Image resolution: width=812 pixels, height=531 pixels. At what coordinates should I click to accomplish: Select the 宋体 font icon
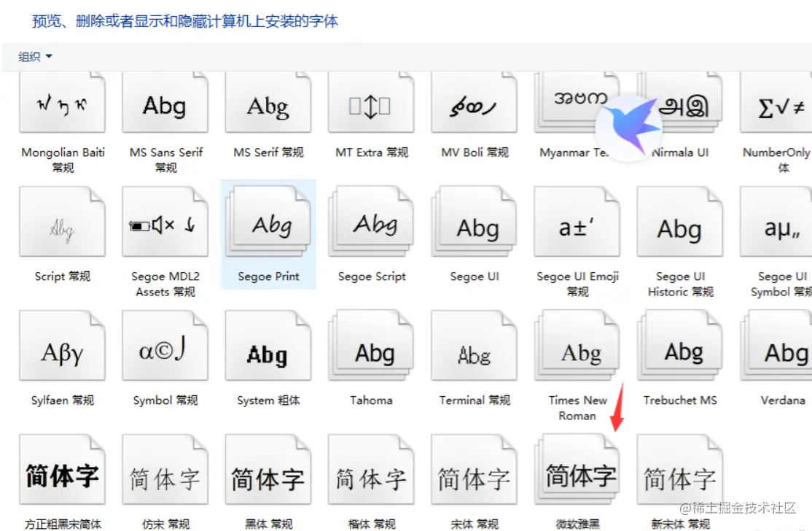pyautogui.click(x=475, y=469)
